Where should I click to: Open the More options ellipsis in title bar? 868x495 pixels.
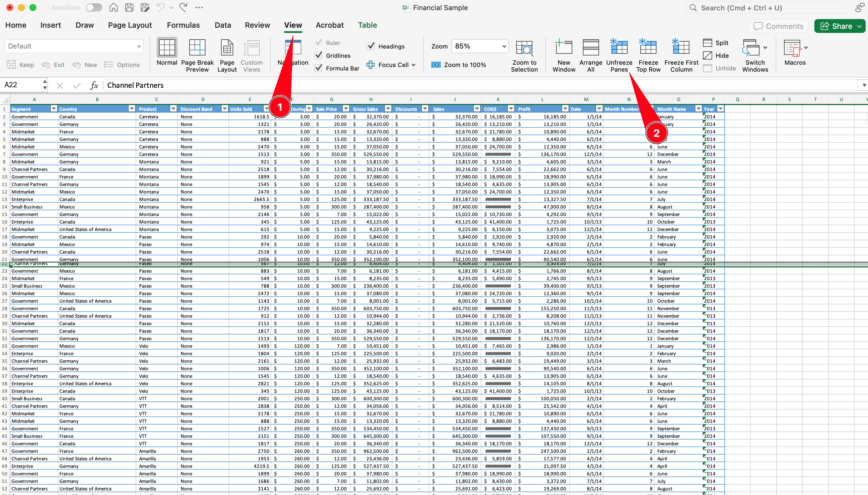click(x=199, y=8)
